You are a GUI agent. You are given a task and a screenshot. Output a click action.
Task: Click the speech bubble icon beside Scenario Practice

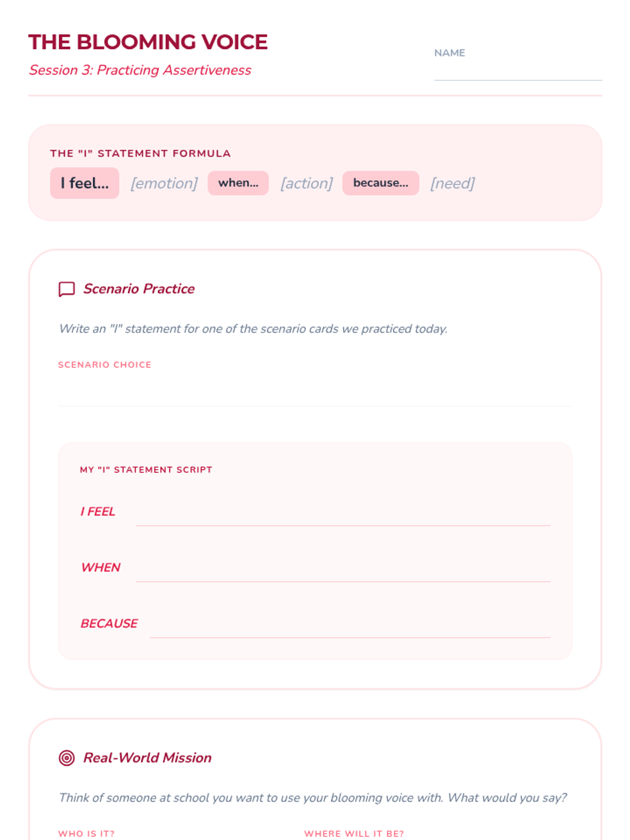(x=67, y=289)
